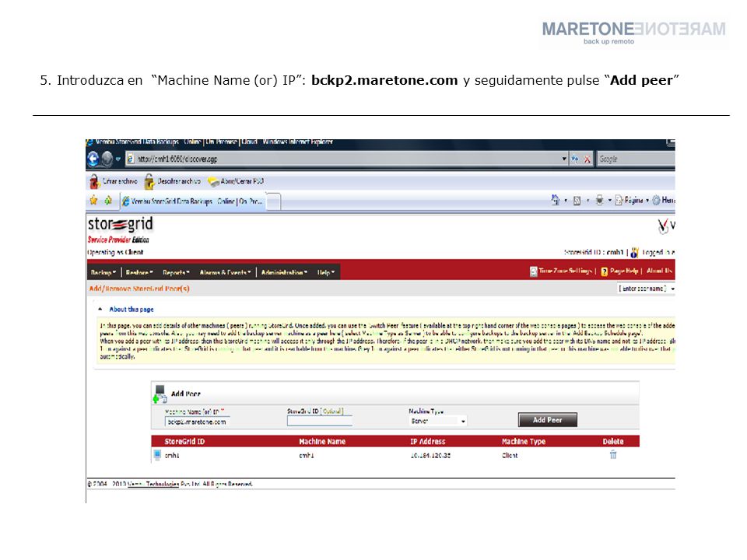This screenshot has width=747, height=560.
Task: Click the StoreGrid logo
Action: point(120,224)
